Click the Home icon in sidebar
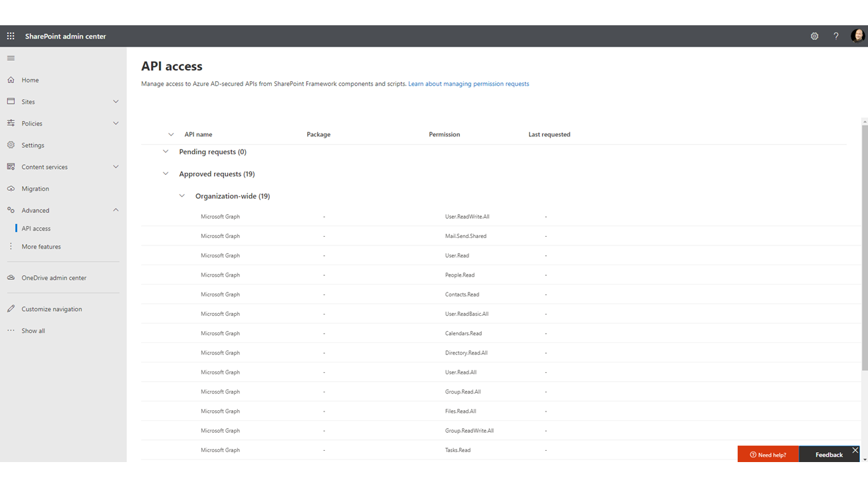The width and height of the screenshot is (868, 488). [x=11, y=80]
